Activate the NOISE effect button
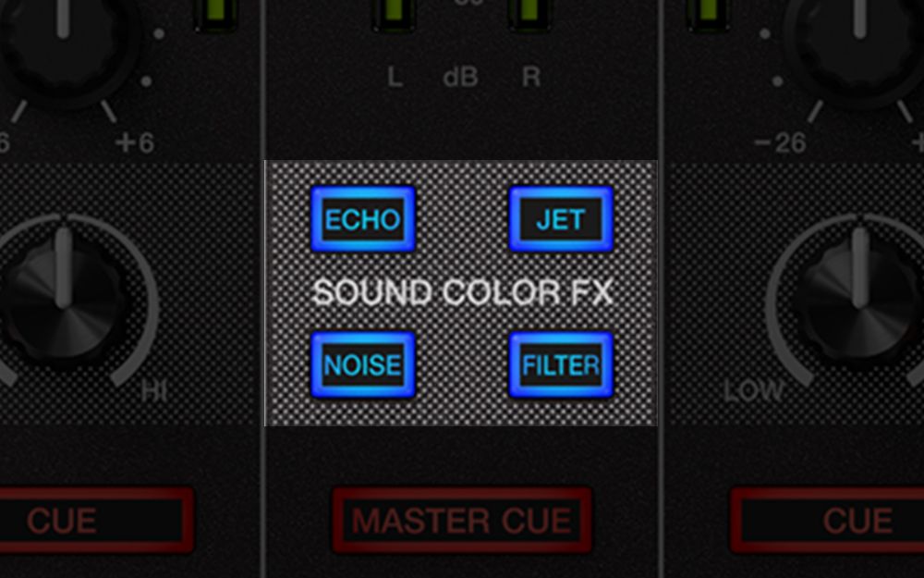This screenshot has width=924, height=578. (363, 365)
